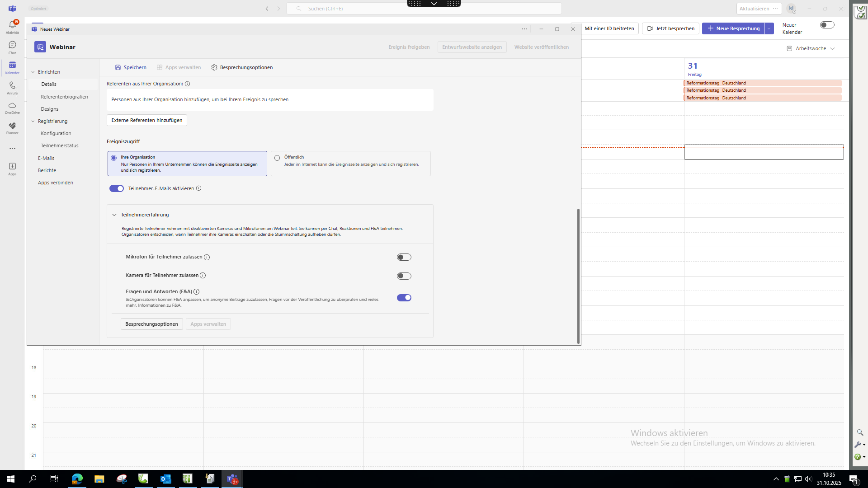Select the Öffentlich access radio option
868x488 pixels.
pyautogui.click(x=277, y=158)
